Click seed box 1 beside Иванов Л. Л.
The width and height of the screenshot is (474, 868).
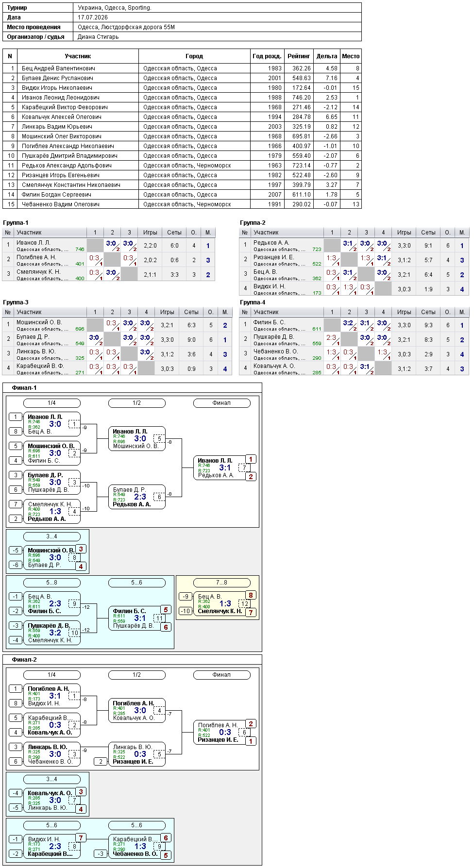click(16, 417)
